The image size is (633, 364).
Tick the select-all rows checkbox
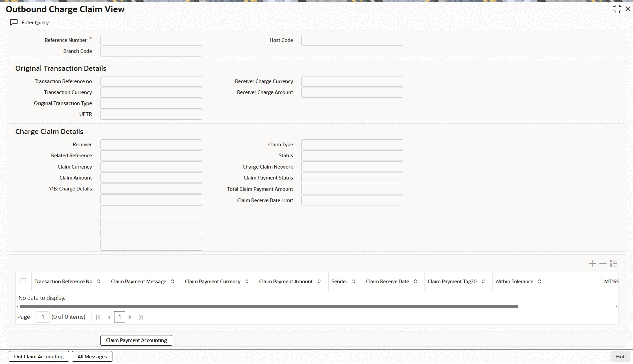24,282
